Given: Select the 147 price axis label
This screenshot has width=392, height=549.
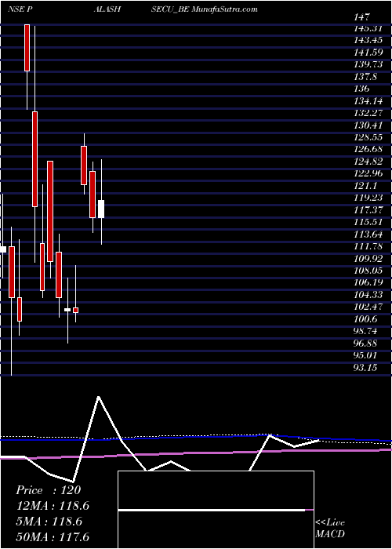Looking at the screenshot, I should coord(362,16).
